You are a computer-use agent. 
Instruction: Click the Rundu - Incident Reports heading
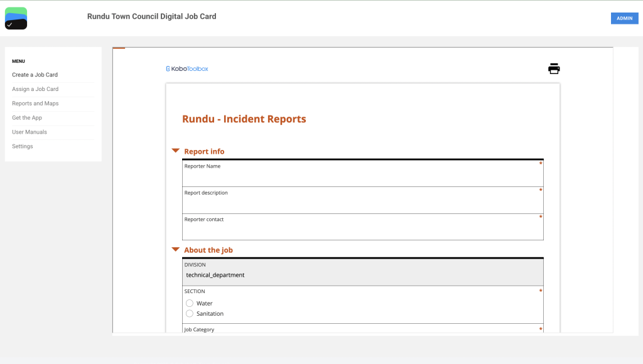[x=244, y=119]
